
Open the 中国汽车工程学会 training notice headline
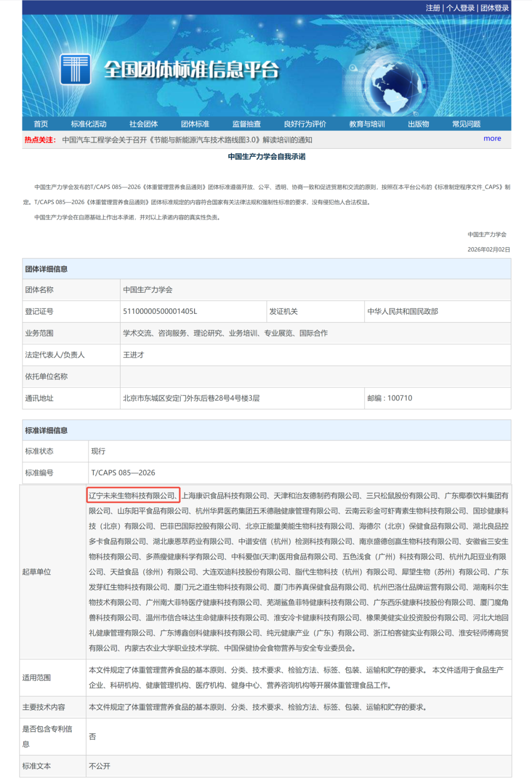click(187, 140)
